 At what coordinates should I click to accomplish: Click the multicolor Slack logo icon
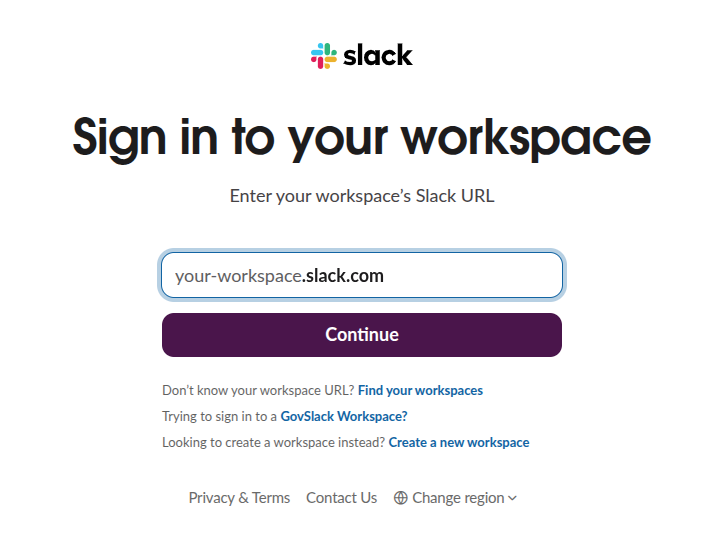[324, 55]
